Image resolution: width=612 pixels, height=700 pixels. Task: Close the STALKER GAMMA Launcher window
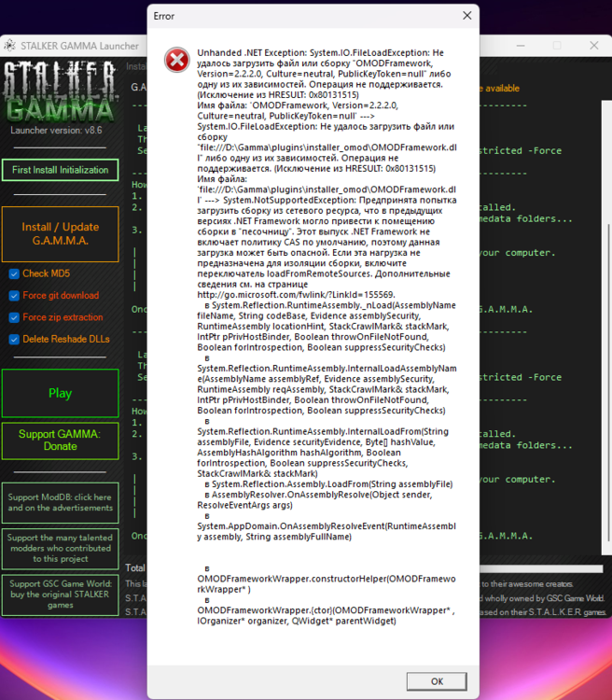click(593, 46)
